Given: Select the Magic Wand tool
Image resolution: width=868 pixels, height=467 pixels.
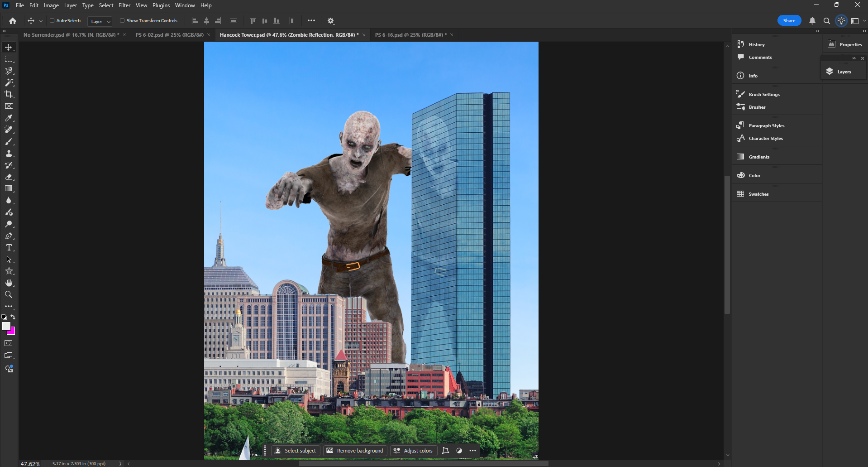Looking at the screenshot, I should pyautogui.click(x=9, y=82).
